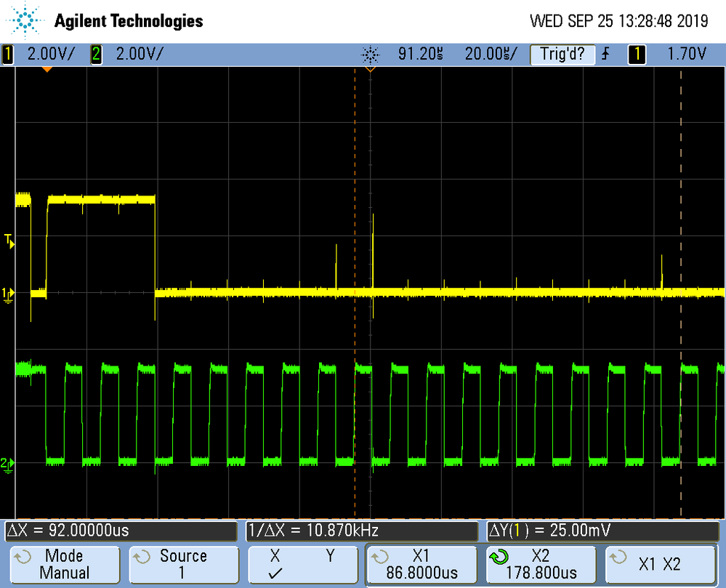Click the rotary knob icon on Mode softkey
The width and height of the screenshot is (726, 588).
coord(23,557)
